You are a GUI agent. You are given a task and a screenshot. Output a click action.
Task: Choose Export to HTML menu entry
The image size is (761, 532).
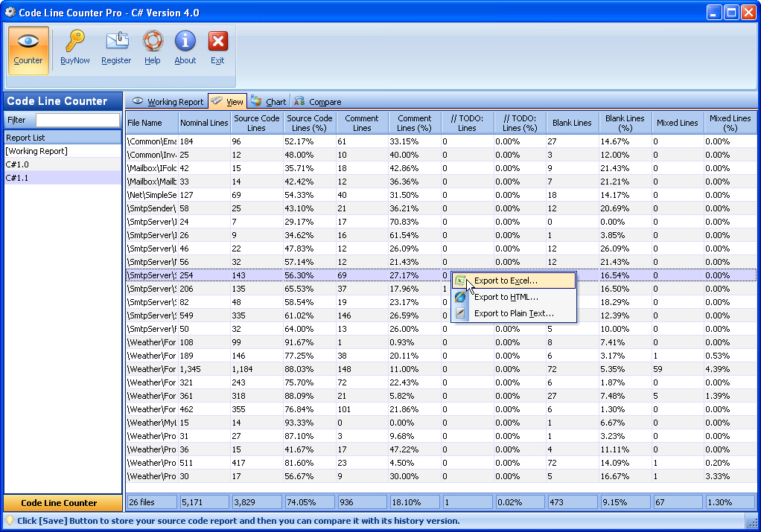coord(514,297)
